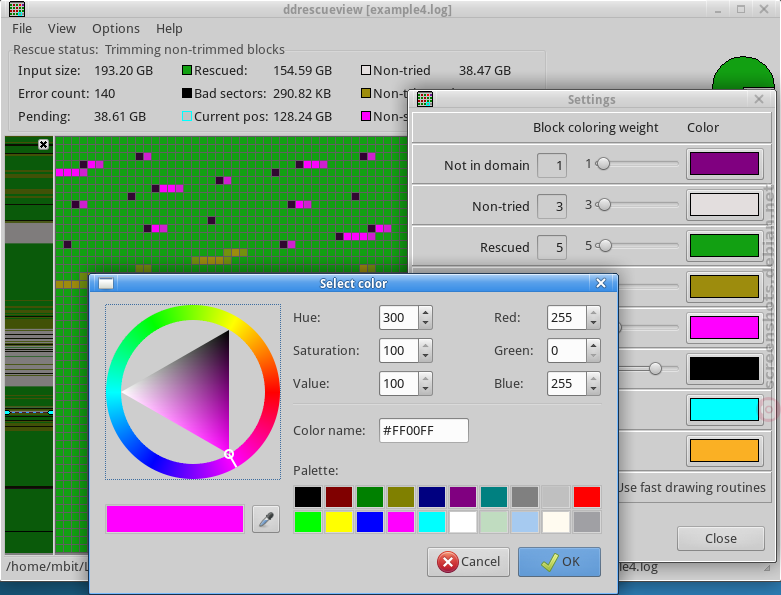Open the orange color button in Settings

[x=724, y=451]
